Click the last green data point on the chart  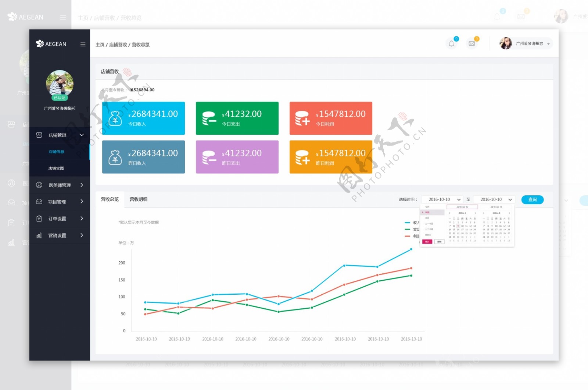coord(411,276)
